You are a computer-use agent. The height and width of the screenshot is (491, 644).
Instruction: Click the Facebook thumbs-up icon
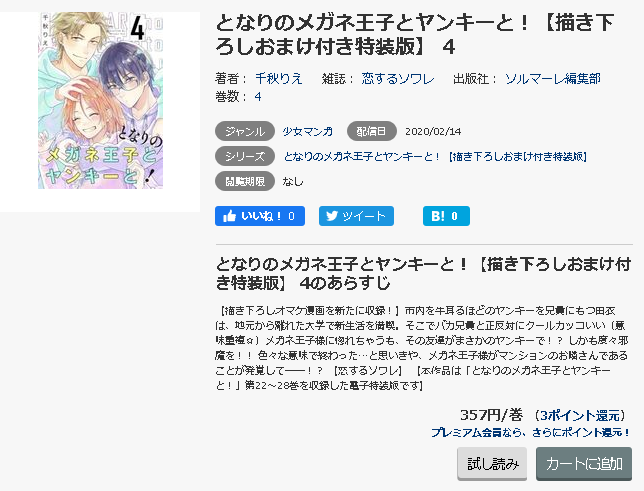point(229,216)
